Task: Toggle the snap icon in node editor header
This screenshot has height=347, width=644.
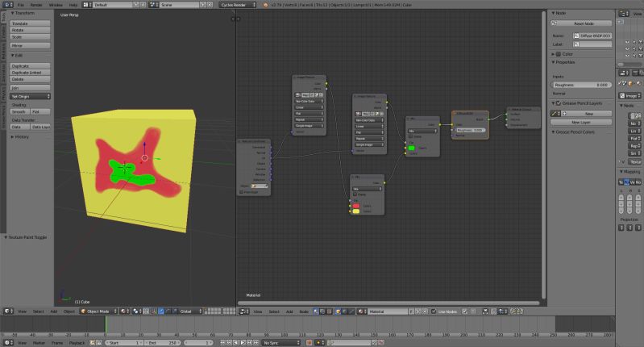Action: [493, 311]
